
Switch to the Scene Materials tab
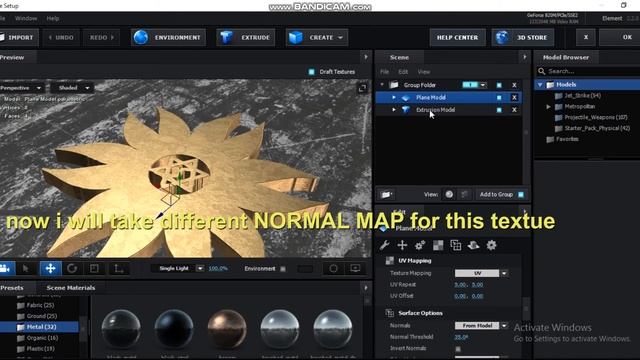71,288
